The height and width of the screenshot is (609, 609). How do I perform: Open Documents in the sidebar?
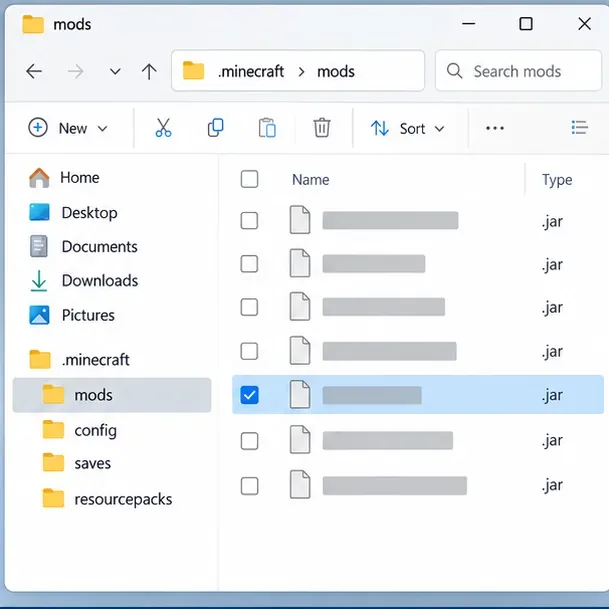coord(84,247)
